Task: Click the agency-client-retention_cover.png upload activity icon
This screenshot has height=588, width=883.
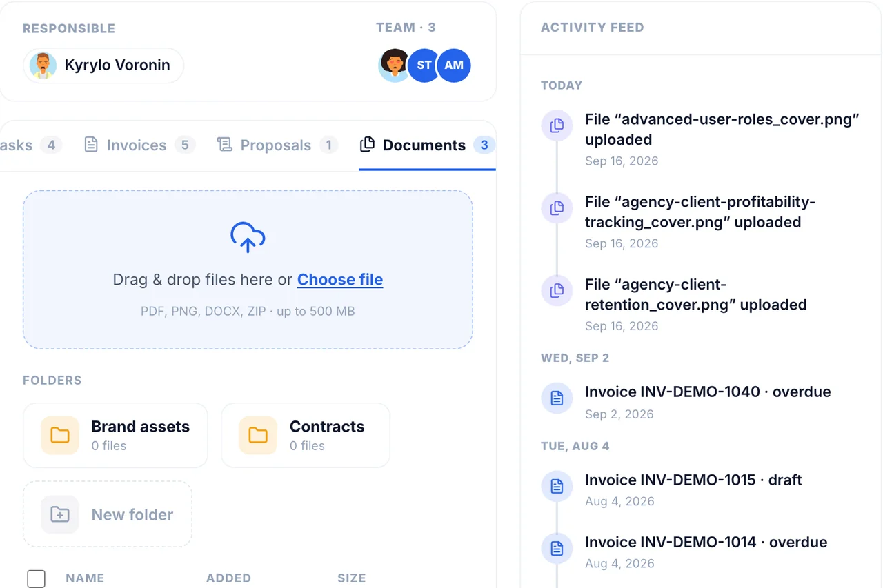Action: pos(557,291)
